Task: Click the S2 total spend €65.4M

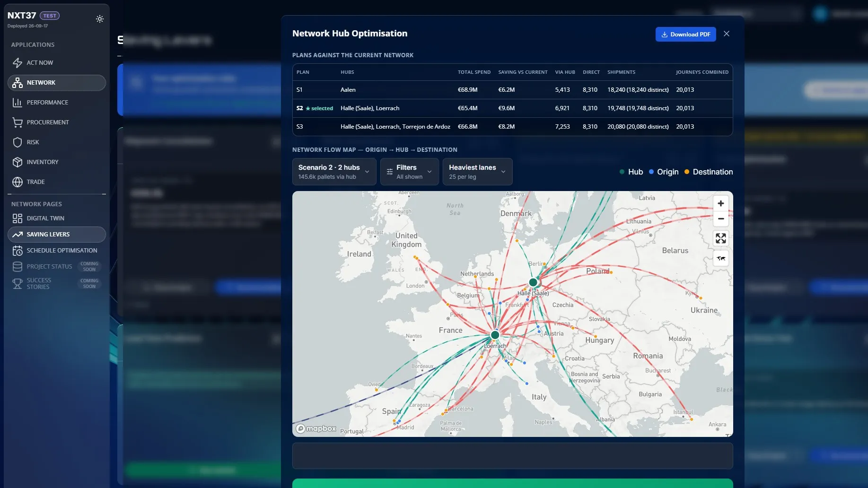Action: pos(467,108)
